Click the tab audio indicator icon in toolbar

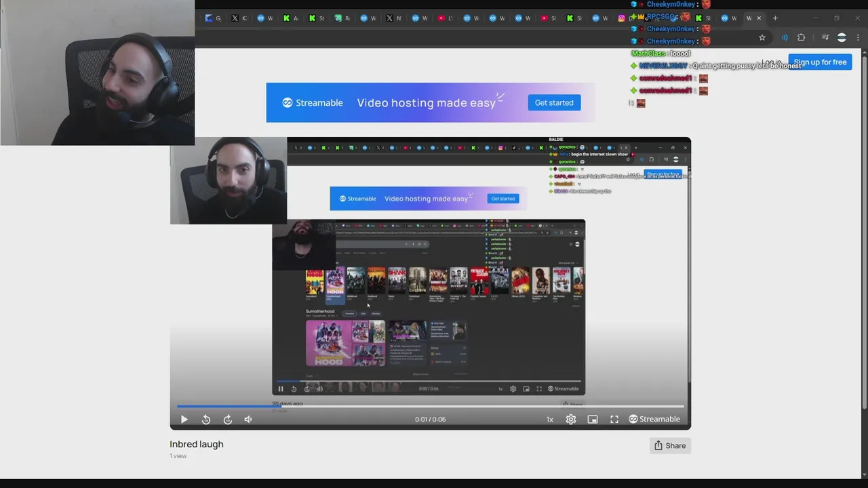tap(785, 38)
